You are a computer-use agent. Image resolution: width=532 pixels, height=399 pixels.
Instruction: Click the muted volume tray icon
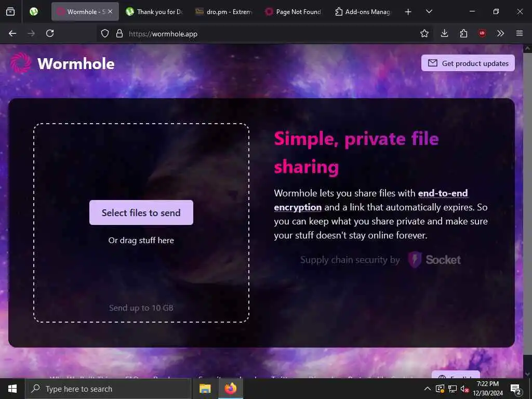(464, 389)
